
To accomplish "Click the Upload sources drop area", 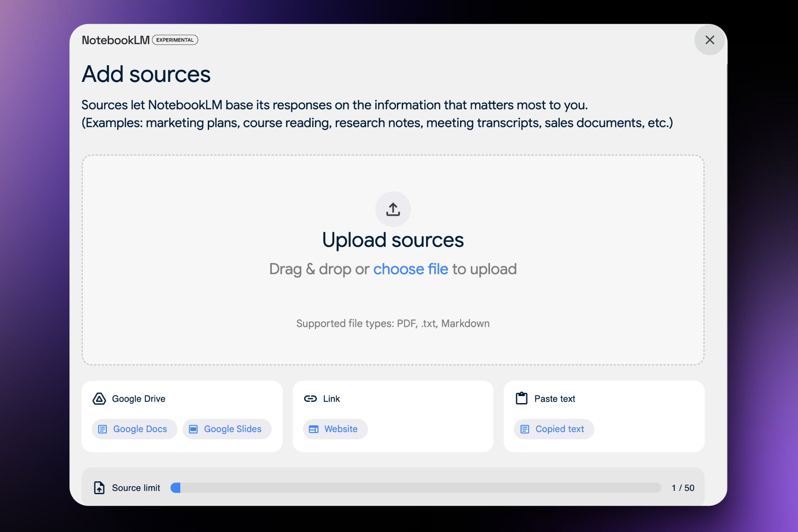I will point(393,299).
